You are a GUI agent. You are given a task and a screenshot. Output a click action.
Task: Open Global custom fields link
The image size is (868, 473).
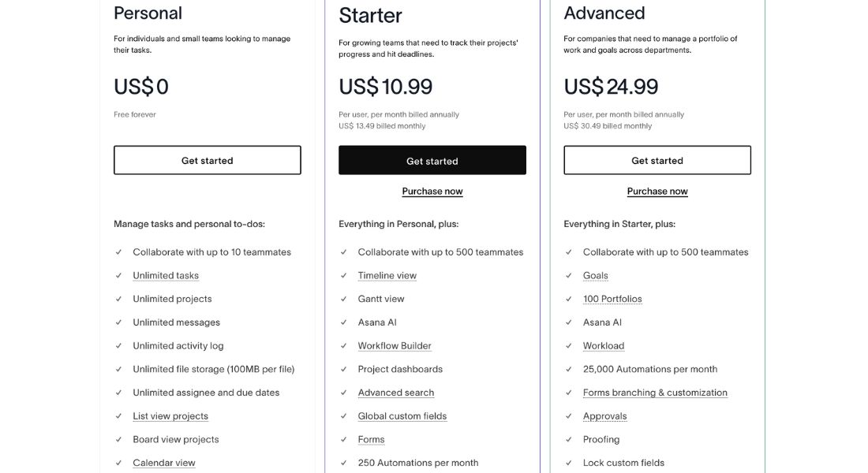(402, 416)
